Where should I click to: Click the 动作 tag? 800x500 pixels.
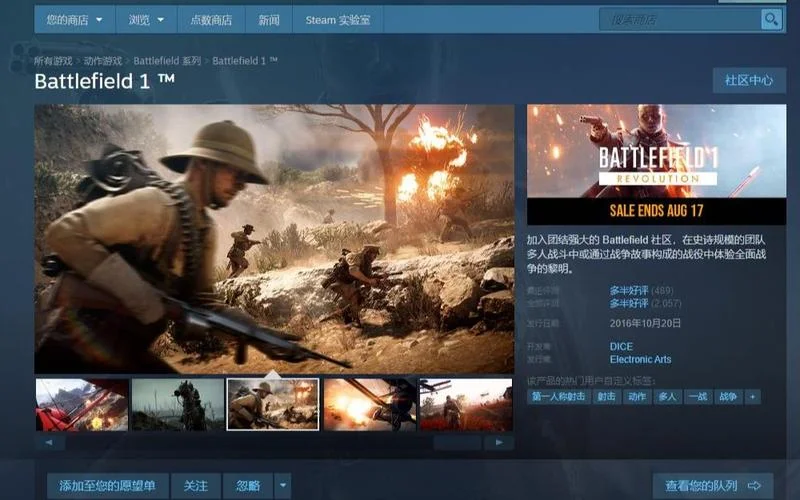point(637,396)
